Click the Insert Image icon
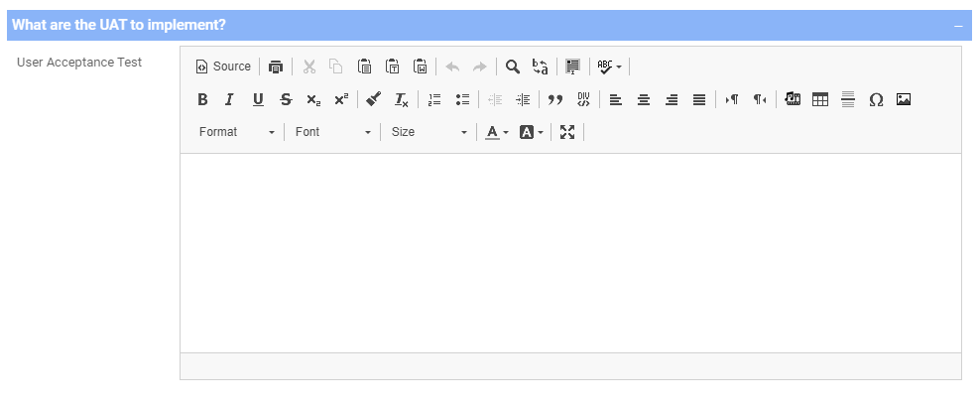The image size is (980, 404). [x=904, y=99]
